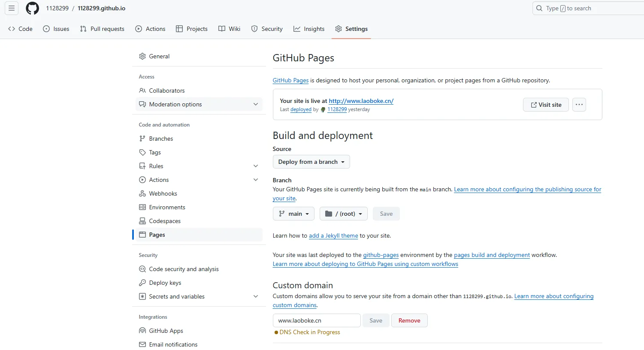Open the main branch selector dropdown

293,214
